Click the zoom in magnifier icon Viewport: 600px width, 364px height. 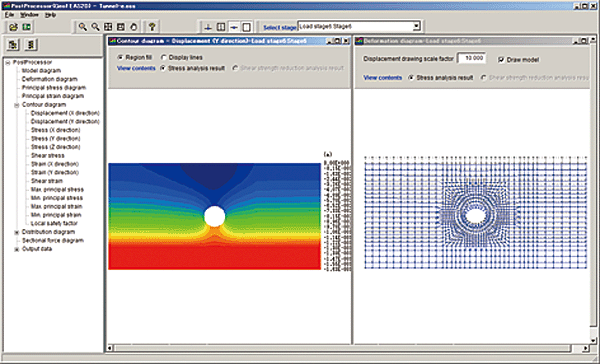click(x=82, y=27)
